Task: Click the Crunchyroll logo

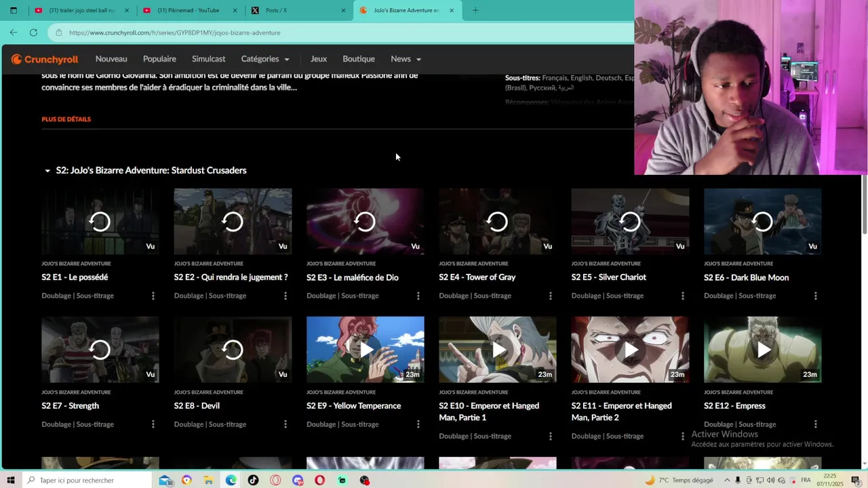Action: click(45, 59)
